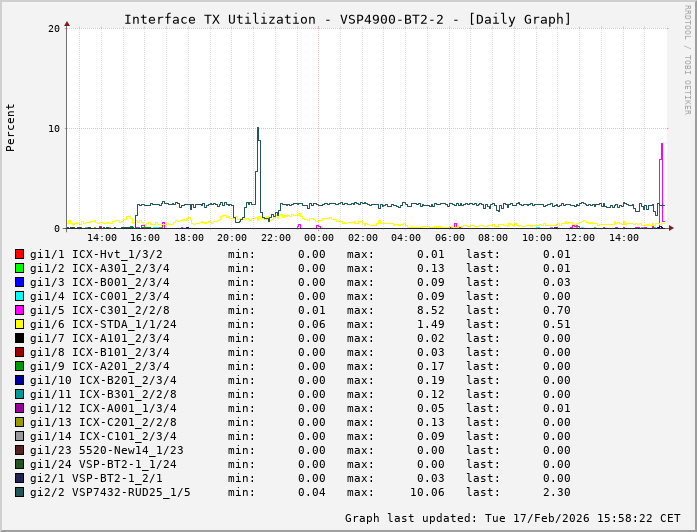This screenshot has width=697, height=532.
Task: Click the 0 y-axis tick label
Action: 57,229
